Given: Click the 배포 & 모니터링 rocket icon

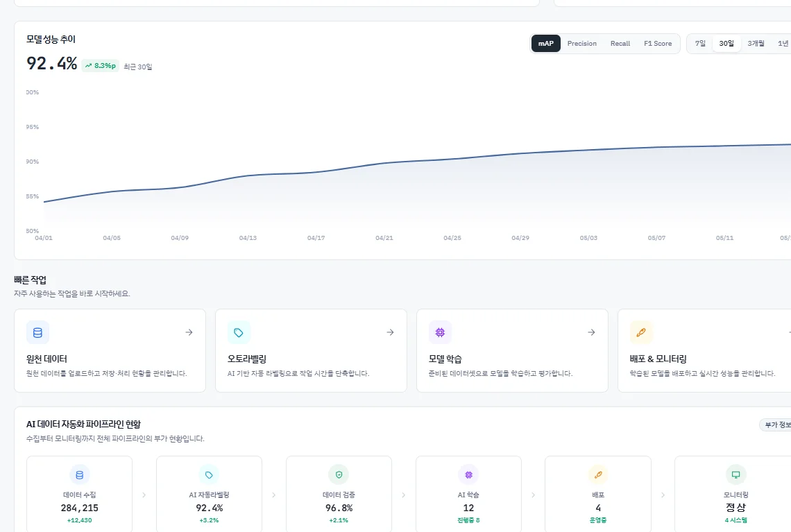Looking at the screenshot, I should point(641,333).
